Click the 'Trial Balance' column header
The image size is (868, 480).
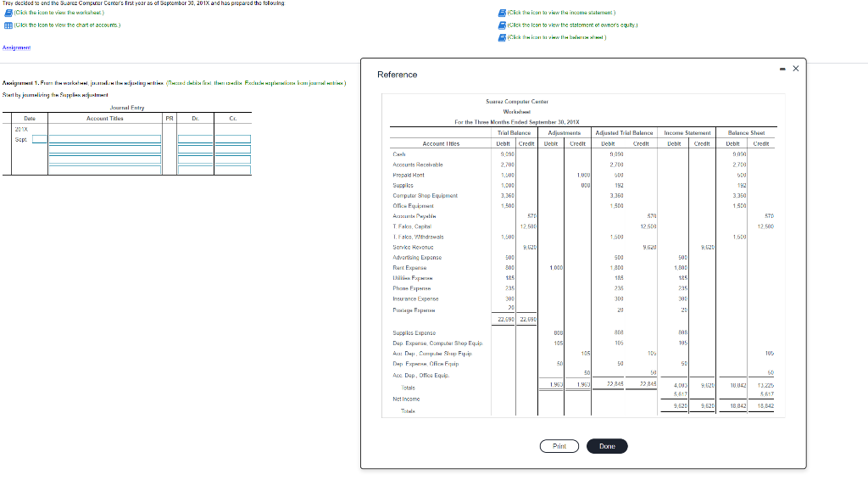(514, 133)
